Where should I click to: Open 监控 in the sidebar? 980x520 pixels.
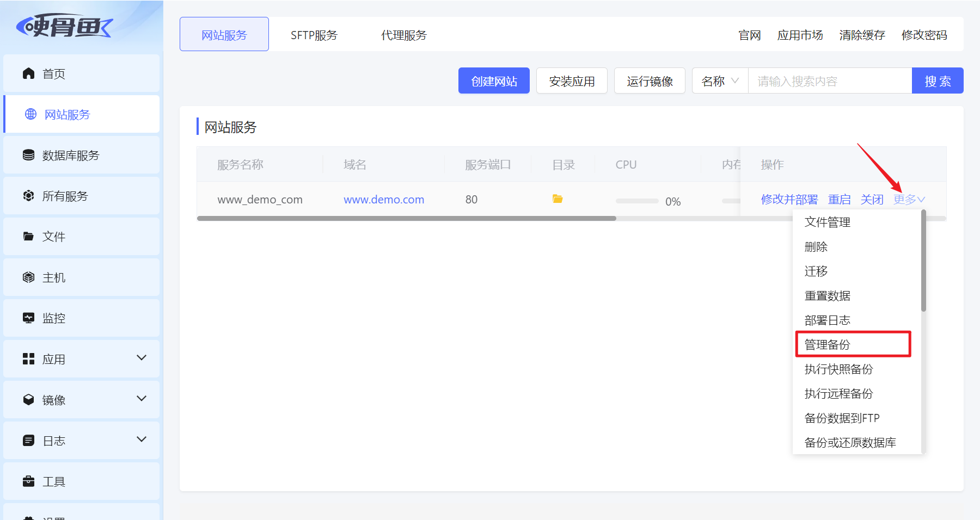coord(82,318)
